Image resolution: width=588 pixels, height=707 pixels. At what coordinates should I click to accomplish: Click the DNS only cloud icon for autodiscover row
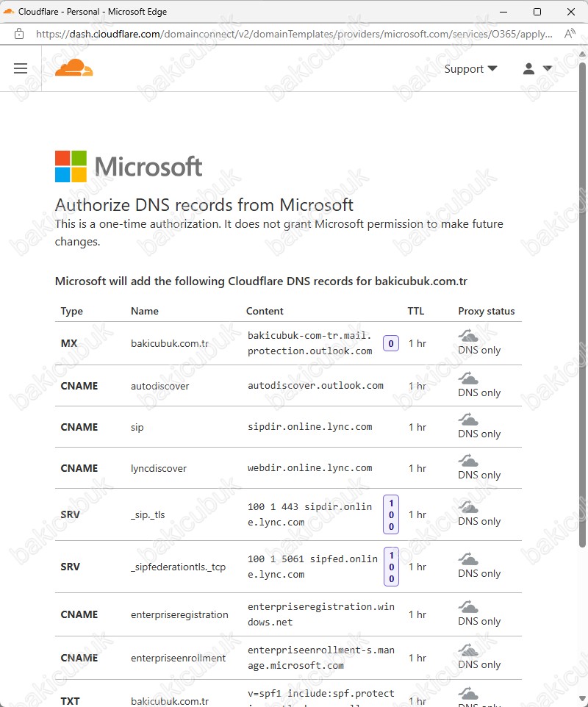click(x=468, y=378)
